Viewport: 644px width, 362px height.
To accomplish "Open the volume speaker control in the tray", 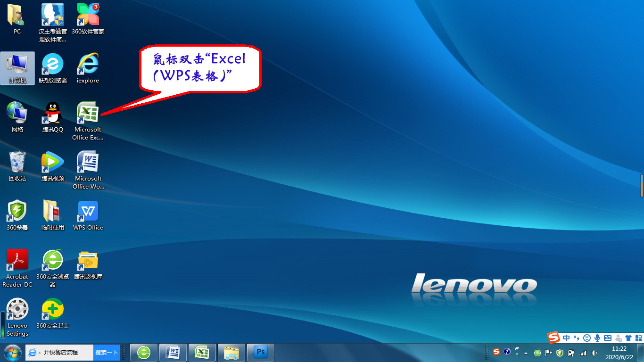I will (x=594, y=353).
